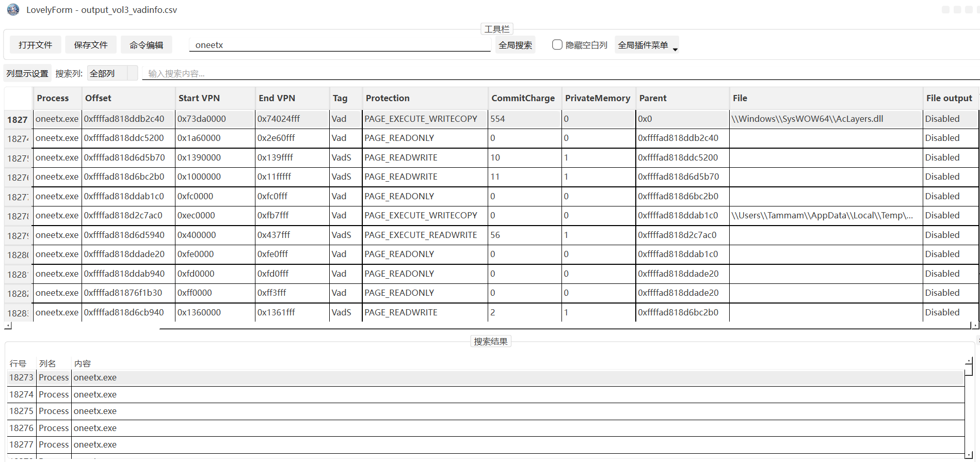Select Start VPN cell 0x1a60000

click(215, 138)
